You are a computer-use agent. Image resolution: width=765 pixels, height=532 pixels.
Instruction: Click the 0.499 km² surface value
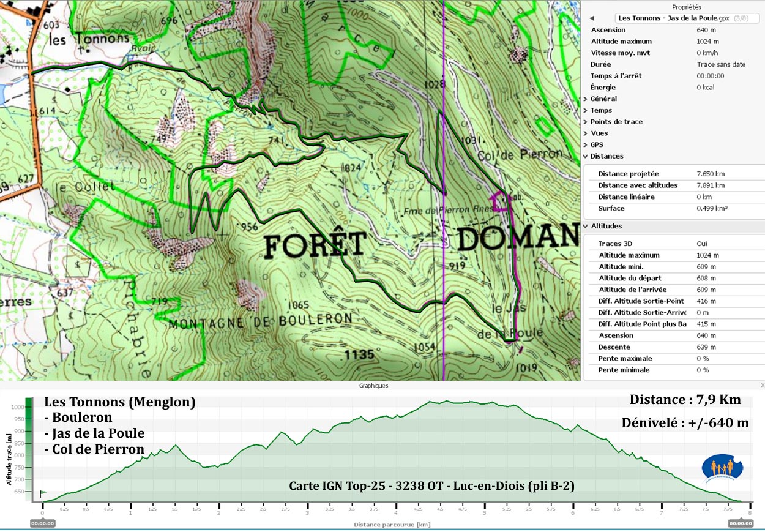pos(712,208)
